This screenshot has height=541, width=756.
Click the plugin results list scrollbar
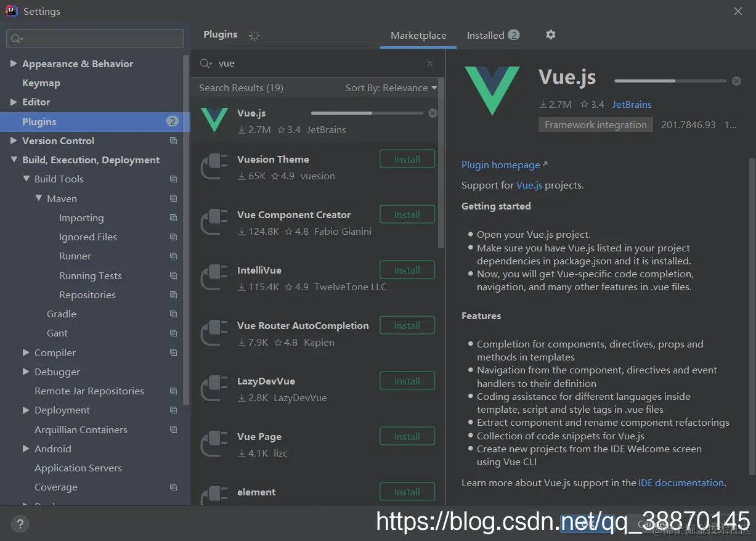[x=441, y=163]
